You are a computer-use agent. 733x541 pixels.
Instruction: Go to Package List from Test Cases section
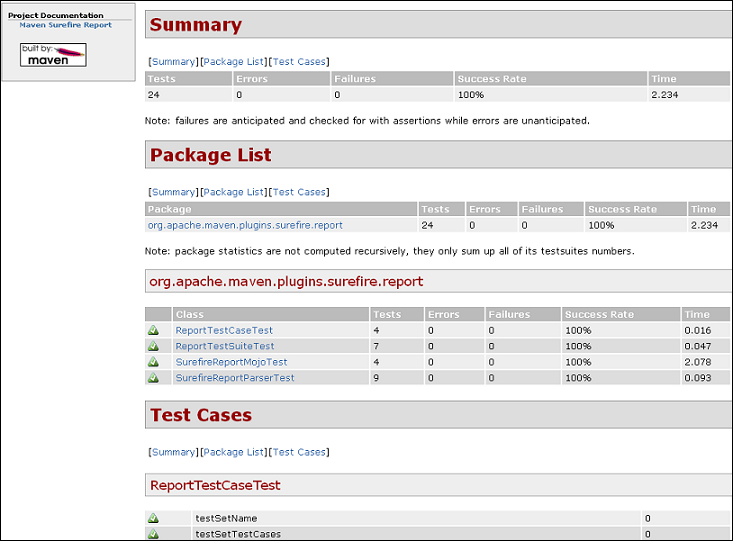[234, 452]
